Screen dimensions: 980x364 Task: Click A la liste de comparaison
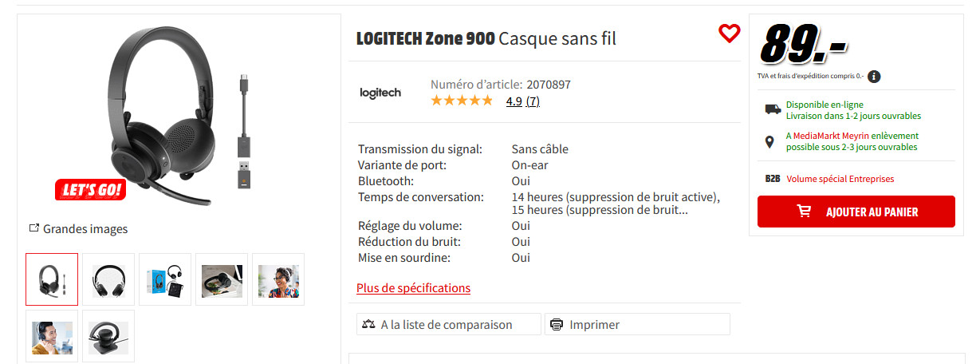tap(446, 324)
